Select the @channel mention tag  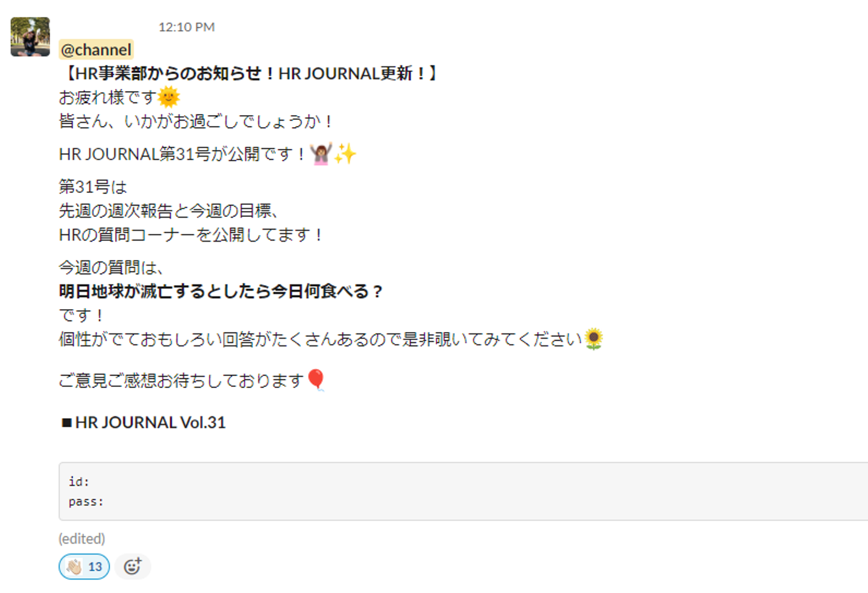96,50
